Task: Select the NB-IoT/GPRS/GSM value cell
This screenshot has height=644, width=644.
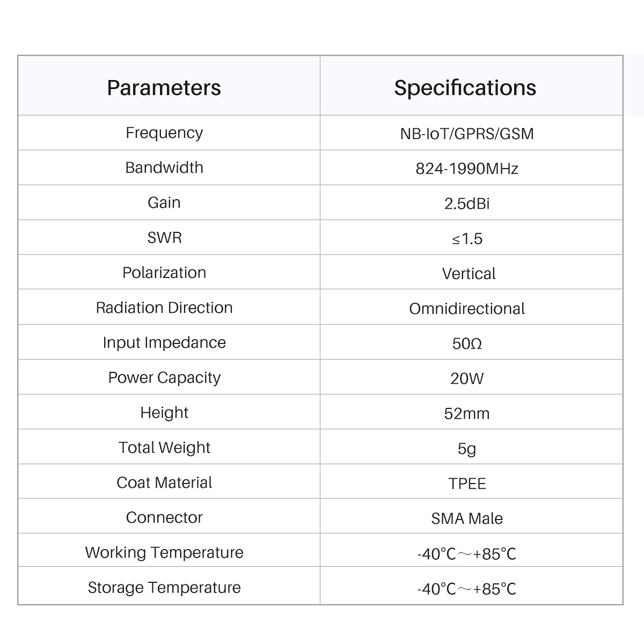Action: [x=467, y=133]
